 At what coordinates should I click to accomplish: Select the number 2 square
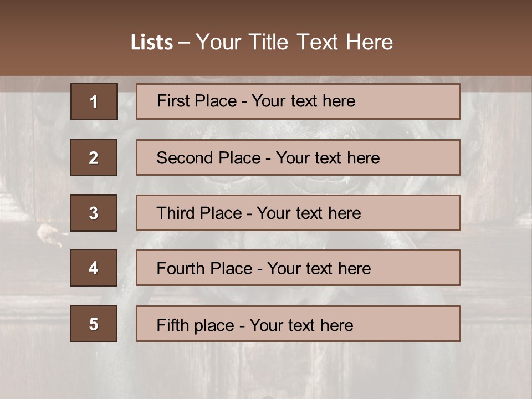tap(94, 157)
